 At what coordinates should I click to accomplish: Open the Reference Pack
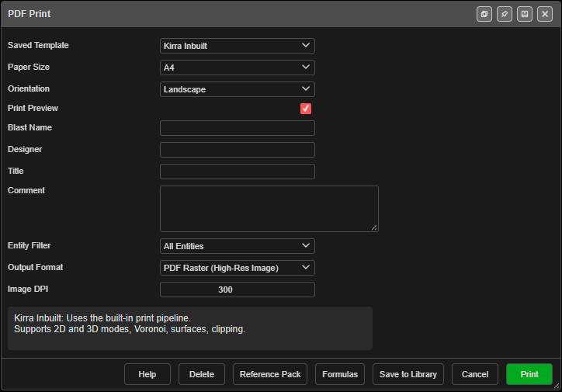point(270,374)
